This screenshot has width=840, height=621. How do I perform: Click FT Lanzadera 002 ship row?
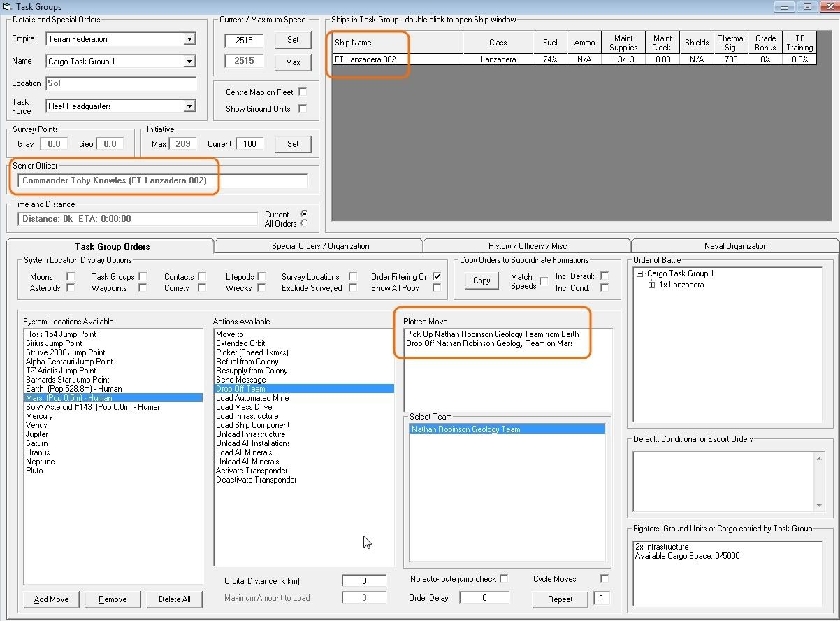[x=574, y=59]
